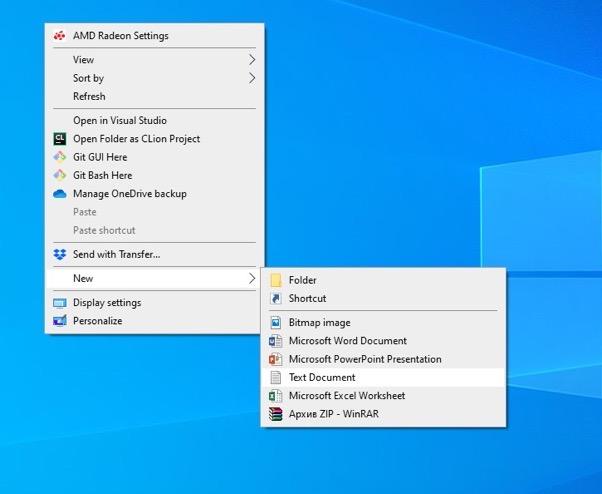The width and height of the screenshot is (602, 494).
Task: Choose Sort by in context menu
Action: pos(155,78)
